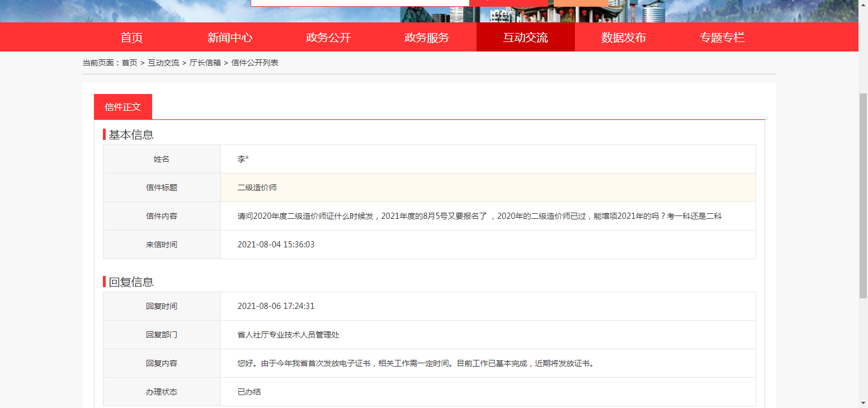
Task: Click the 已办结 status value
Action: click(249, 392)
